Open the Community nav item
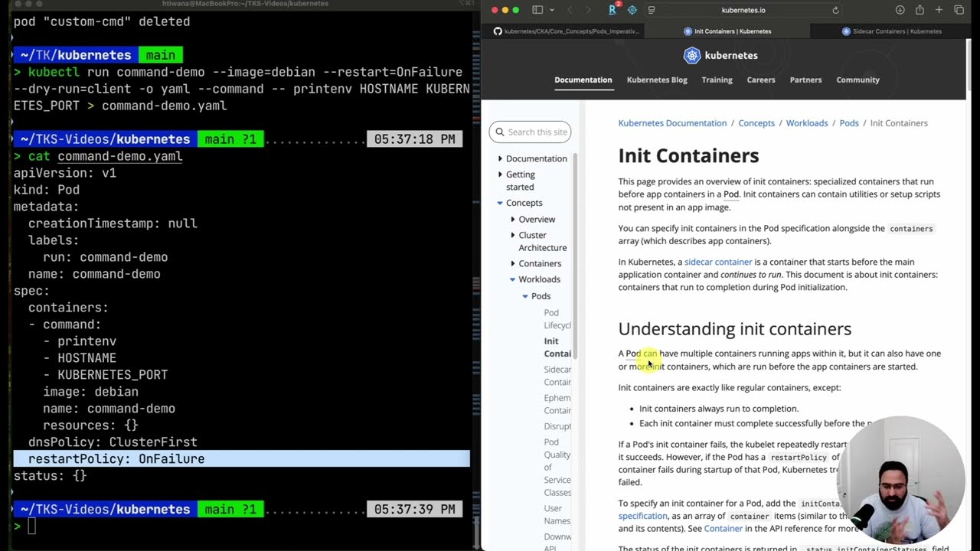The image size is (980, 551). 857,80
